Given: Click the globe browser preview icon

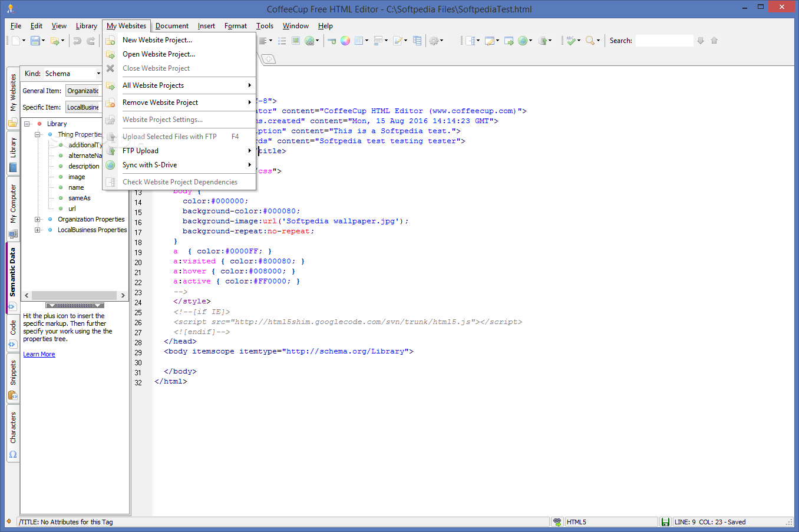Looking at the screenshot, I should point(522,41).
